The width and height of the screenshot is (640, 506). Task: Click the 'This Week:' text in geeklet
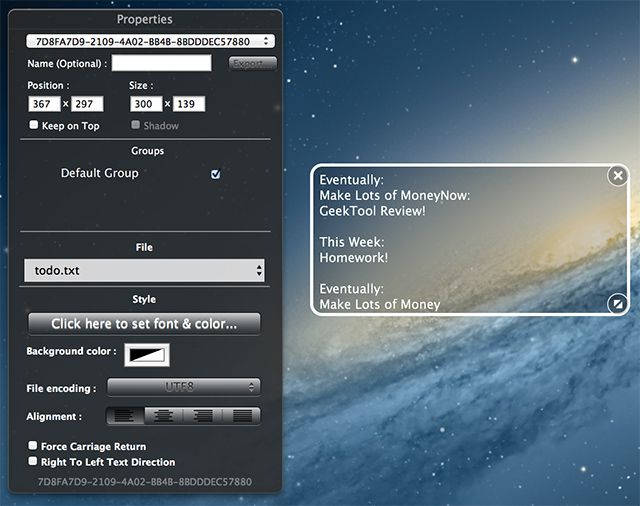pos(351,242)
